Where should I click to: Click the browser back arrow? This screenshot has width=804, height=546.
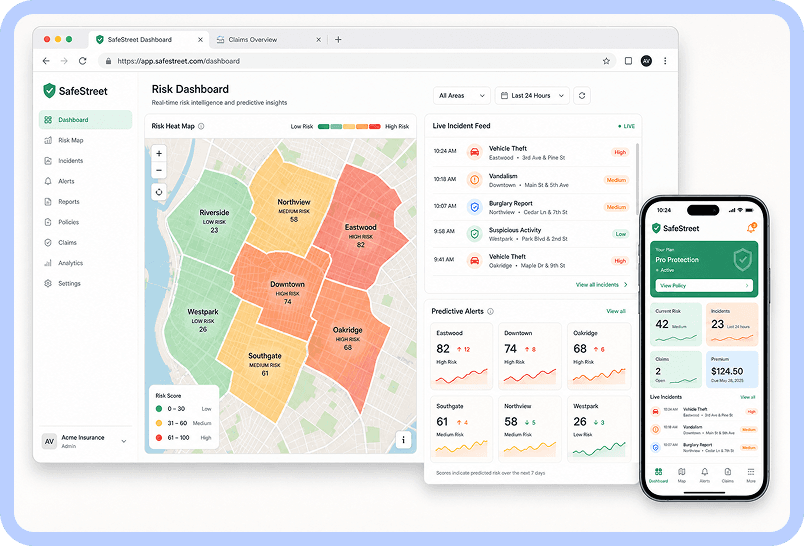[46, 61]
